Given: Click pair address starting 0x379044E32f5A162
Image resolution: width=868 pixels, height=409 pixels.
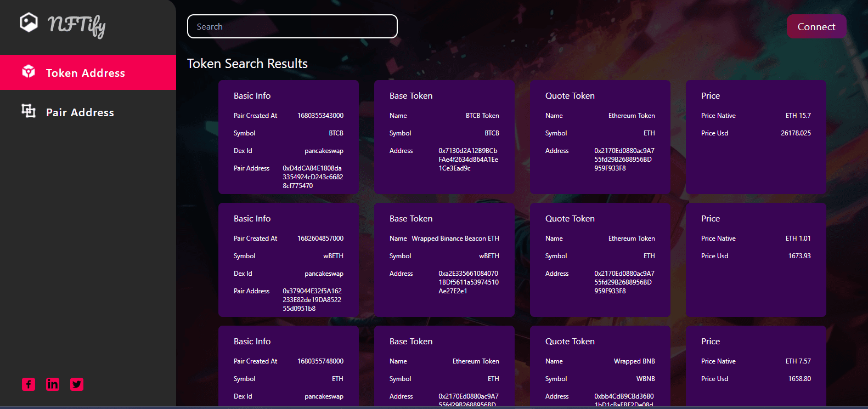Looking at the screenshot, I should 313,300.
